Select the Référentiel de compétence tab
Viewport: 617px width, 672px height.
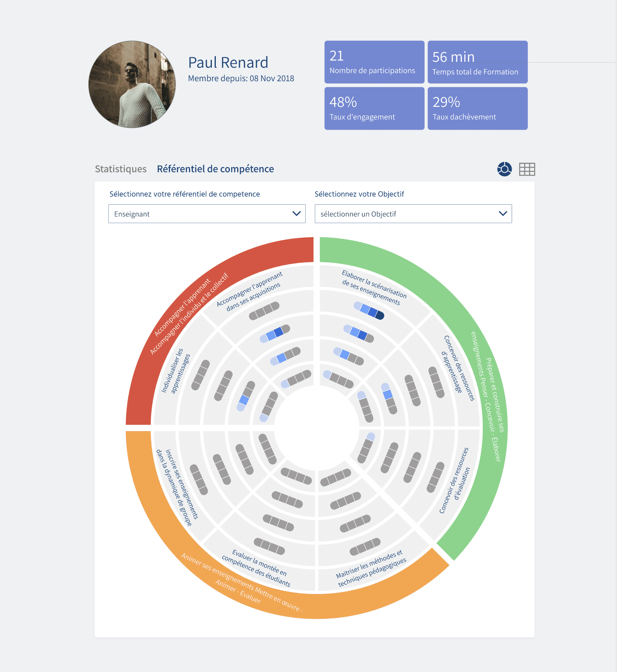coord(215,169)
